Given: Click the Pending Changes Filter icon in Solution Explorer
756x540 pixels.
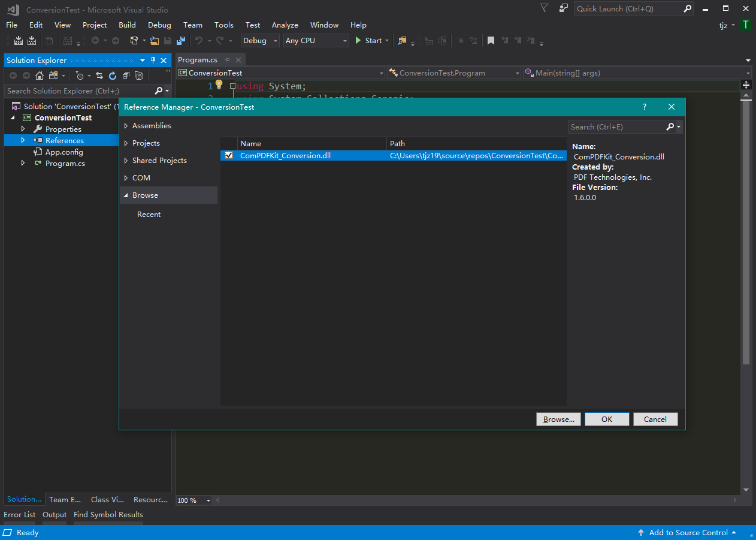Looking at the screenshot, I should tap(79, 76).
